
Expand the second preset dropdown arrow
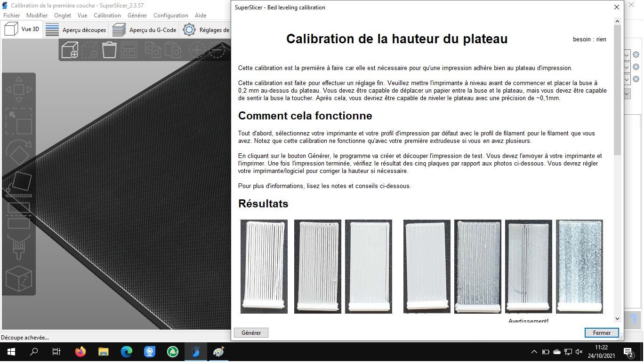[x=627, y=67]
